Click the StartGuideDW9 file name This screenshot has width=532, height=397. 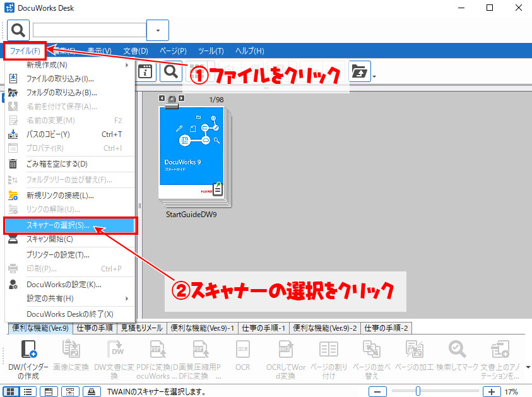(x=191, y=215)
